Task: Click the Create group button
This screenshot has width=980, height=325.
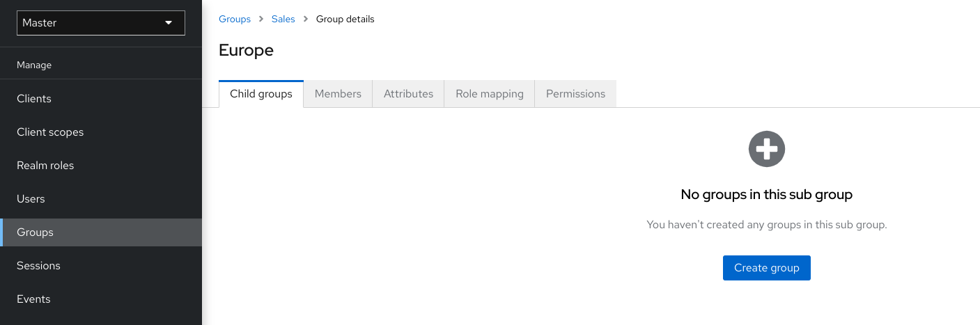Action: point(766,268)
